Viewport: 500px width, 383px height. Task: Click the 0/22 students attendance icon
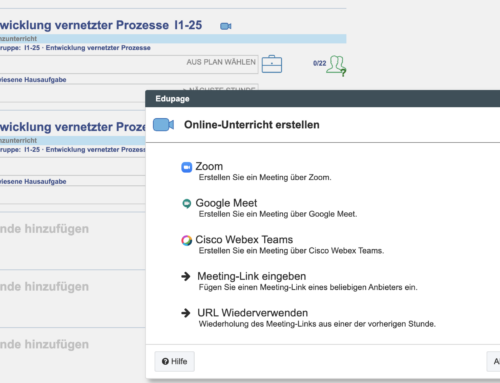[336, 66]
